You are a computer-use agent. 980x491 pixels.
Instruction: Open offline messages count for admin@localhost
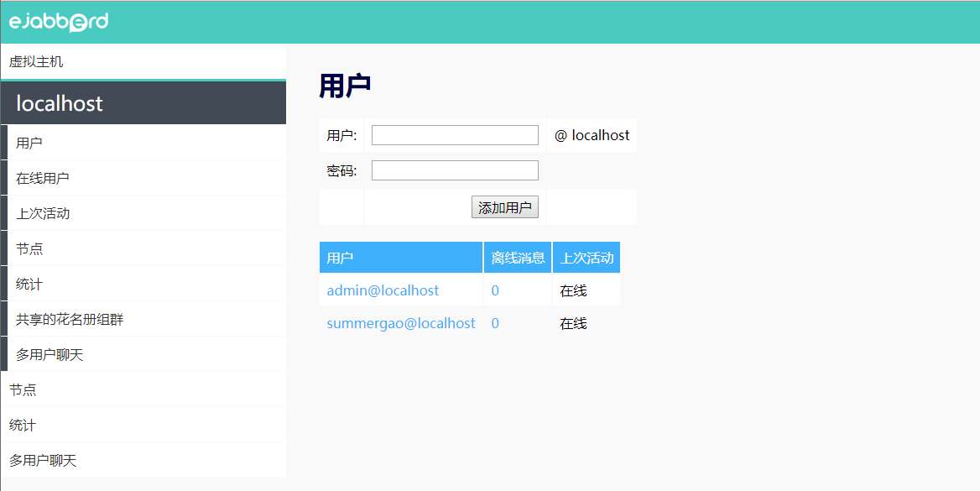(495, 291)
